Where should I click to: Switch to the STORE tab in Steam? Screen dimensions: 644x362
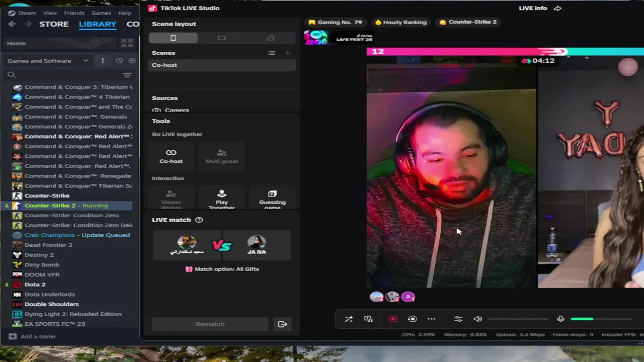point(54,24)
